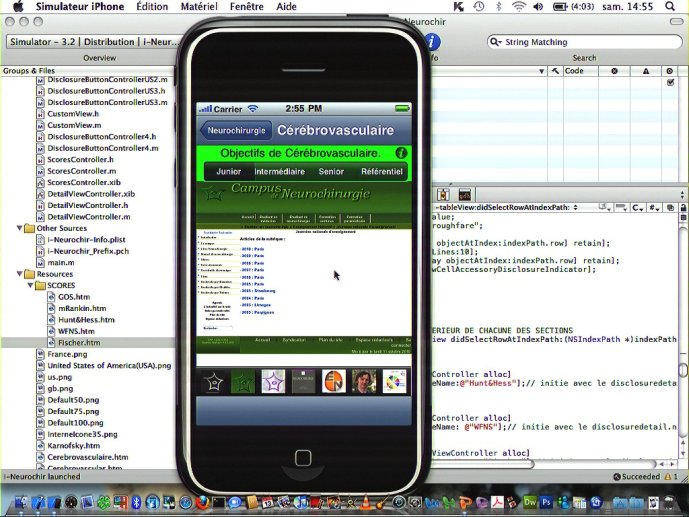
Task: Click the volume icon in menu bar
Action: click(x=538, y=6)
